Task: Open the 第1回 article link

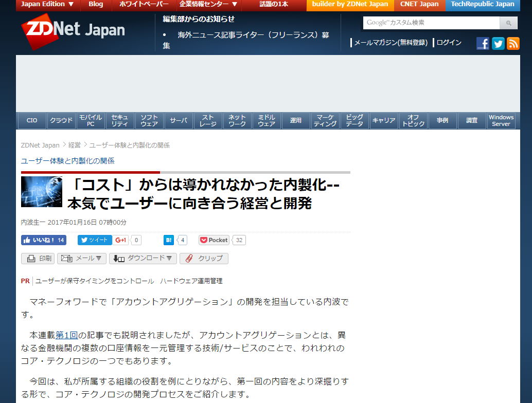Action: point(66,335)
